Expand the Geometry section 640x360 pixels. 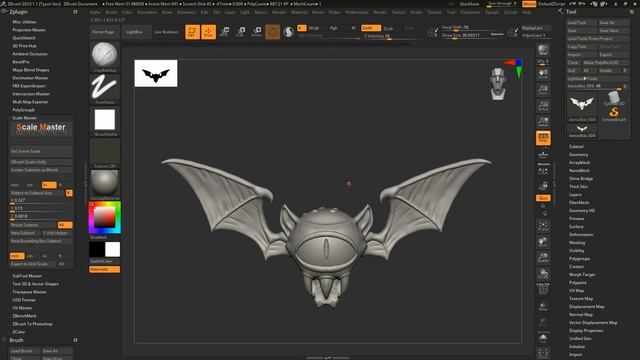pyautogui.click(x=579, y=155)
